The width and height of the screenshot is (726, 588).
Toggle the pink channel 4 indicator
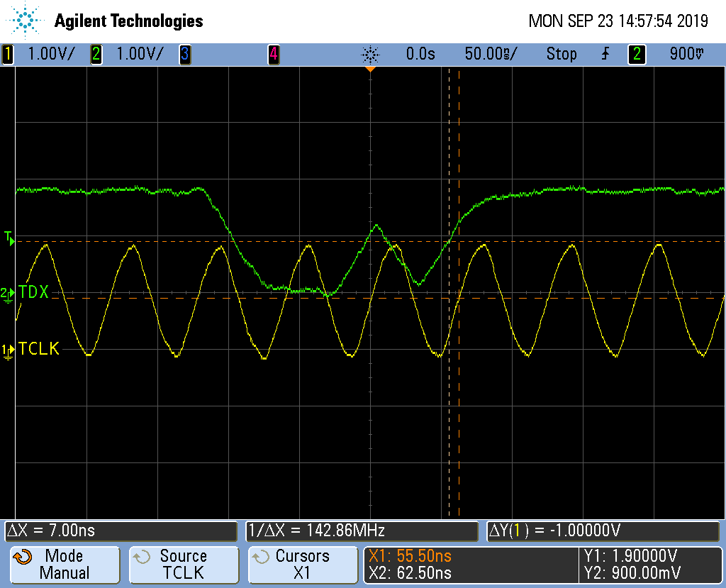pyautogui.click(x=273, y=54)
